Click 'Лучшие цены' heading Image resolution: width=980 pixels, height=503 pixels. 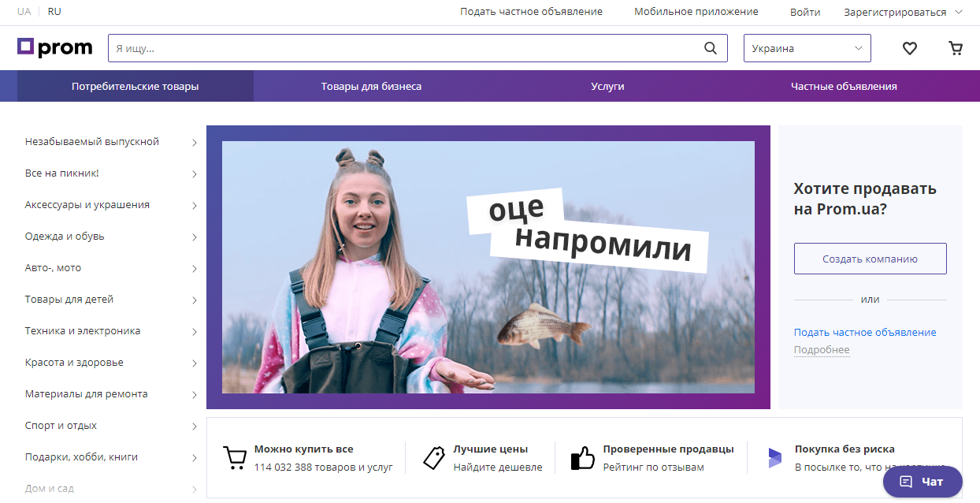click(491, 449)
